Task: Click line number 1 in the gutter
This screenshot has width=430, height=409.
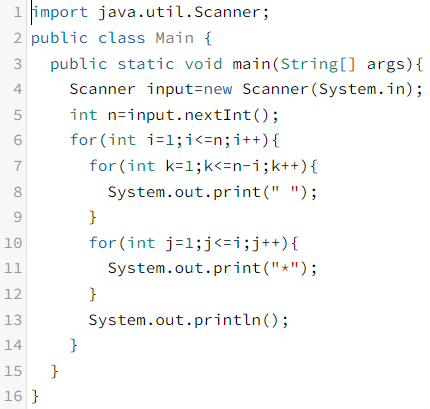Action: tap(18, 12)
